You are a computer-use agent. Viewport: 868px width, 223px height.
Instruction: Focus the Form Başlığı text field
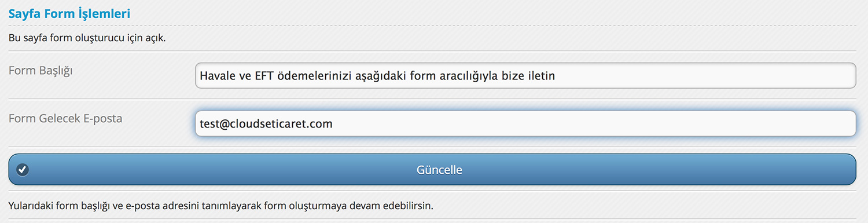(x=525, y=75)
